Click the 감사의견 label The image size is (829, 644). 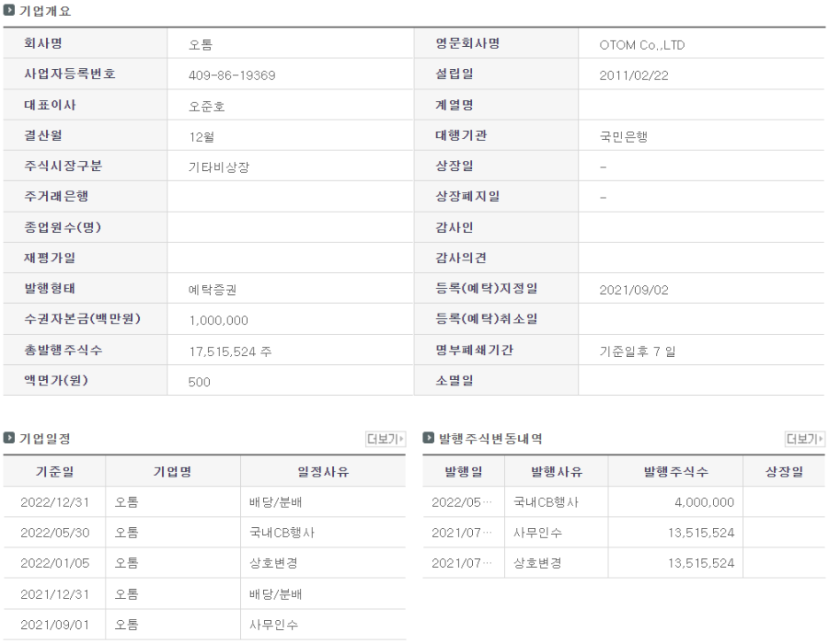click(x=461, y=258)
